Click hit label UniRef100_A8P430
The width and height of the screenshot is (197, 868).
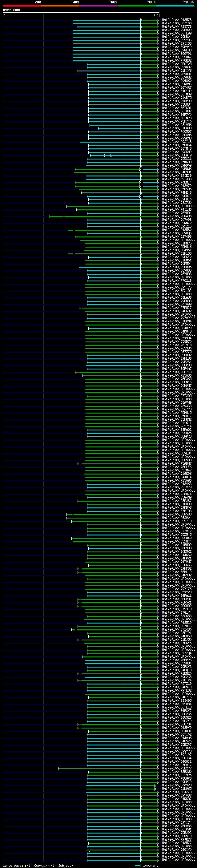point(177,216)
